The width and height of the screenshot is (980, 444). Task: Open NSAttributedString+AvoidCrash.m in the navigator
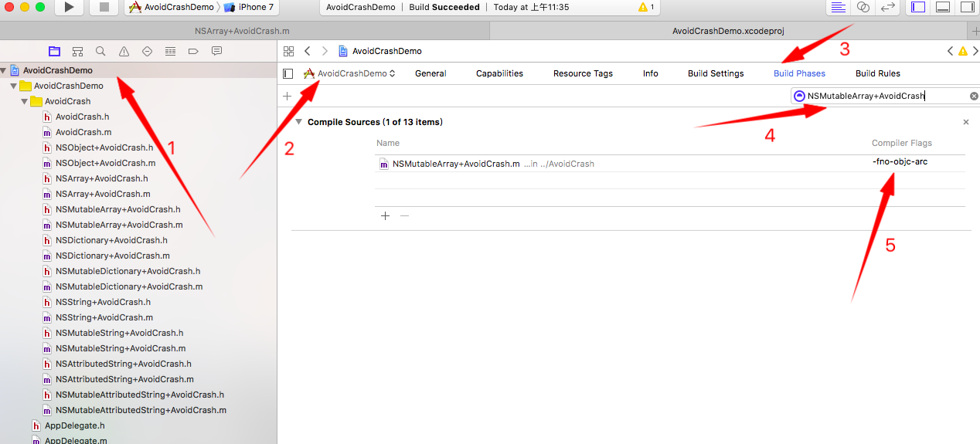(x=124, y=379)
